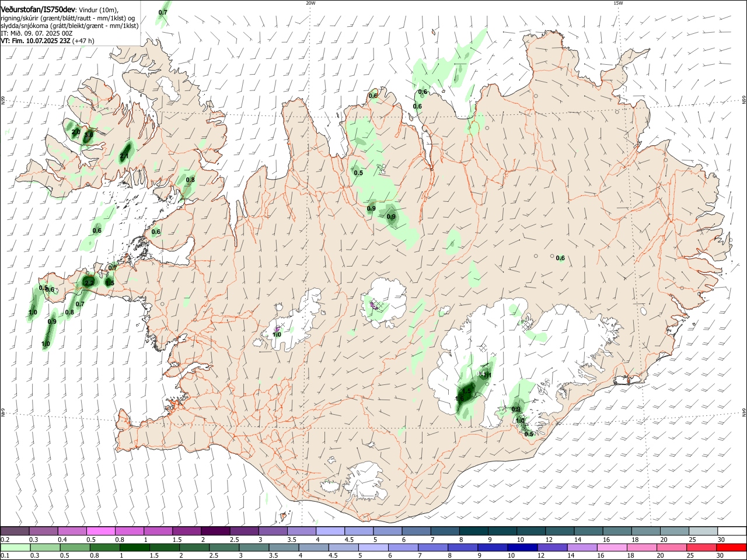
Task: Click the 2.0 precipitation value in the Westfjords
Action: (x=75, y=132)
